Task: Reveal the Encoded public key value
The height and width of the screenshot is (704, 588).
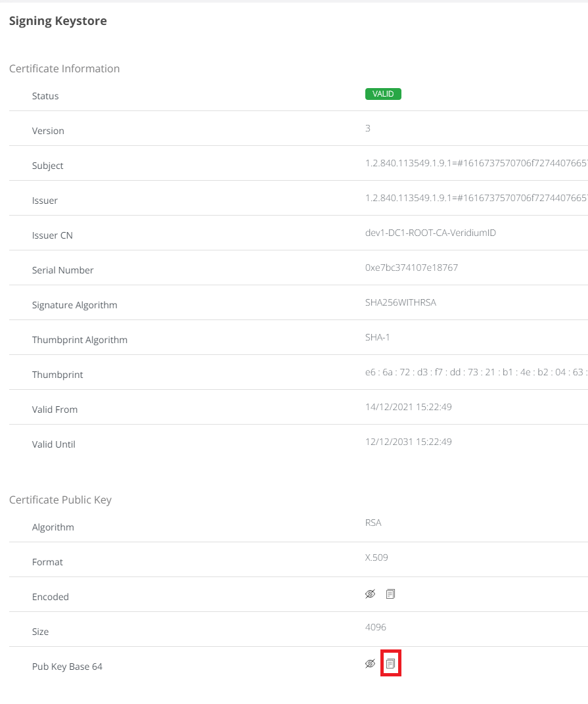Action: click(x=370, y=594)
